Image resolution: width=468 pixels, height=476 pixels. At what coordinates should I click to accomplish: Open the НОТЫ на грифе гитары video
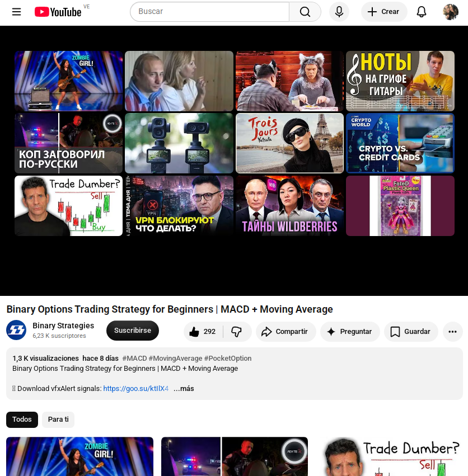pos(400,81)
